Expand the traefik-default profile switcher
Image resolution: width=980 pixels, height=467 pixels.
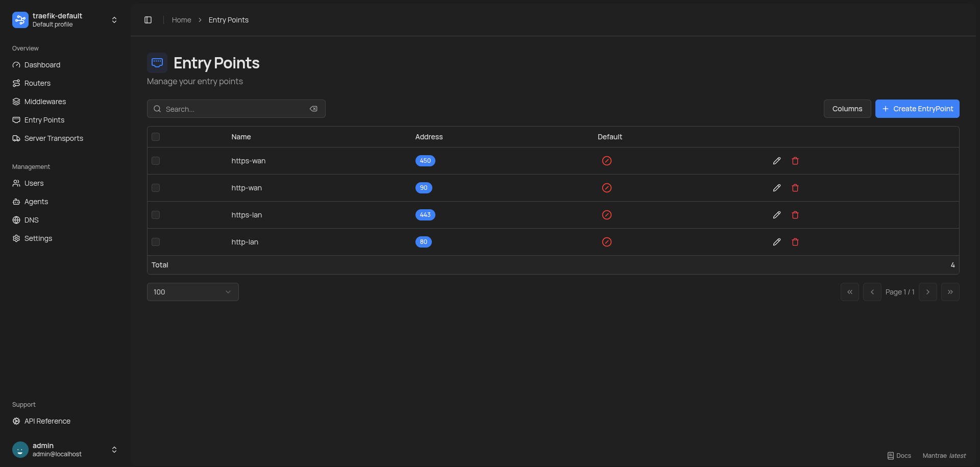(114, 20)
